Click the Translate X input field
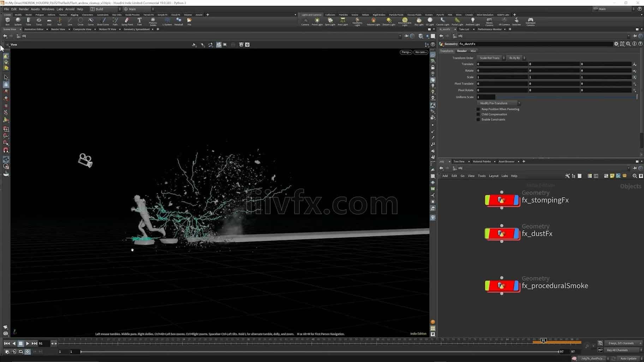Screen dimensions: 644x362 point(502,64)
